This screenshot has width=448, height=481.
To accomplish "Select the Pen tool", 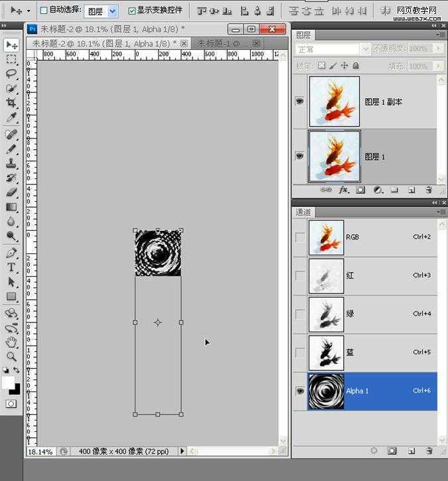I will point(12,253).
